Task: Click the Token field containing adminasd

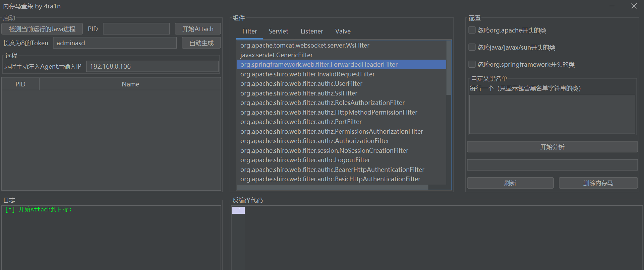Action: (x=115, y=43)
